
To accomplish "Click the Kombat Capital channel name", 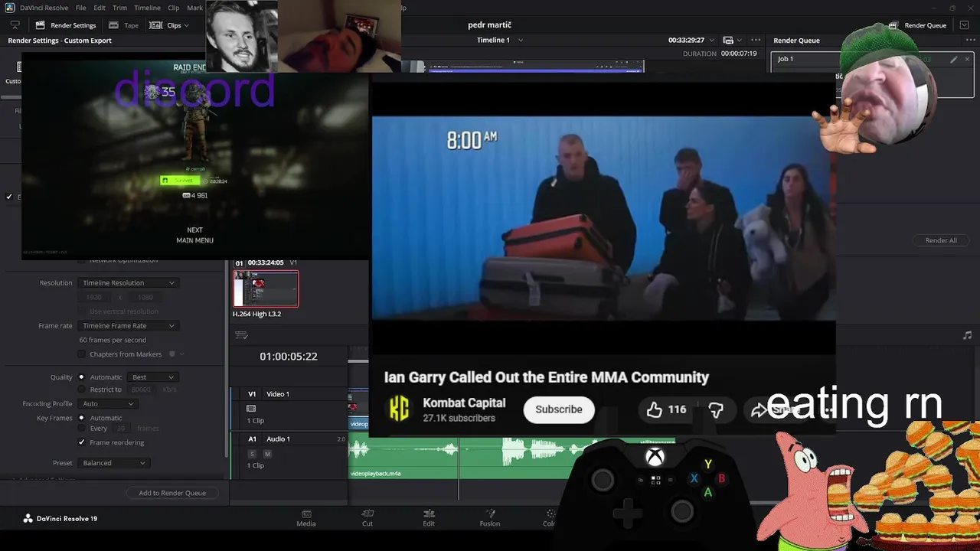I will (464, 403).
